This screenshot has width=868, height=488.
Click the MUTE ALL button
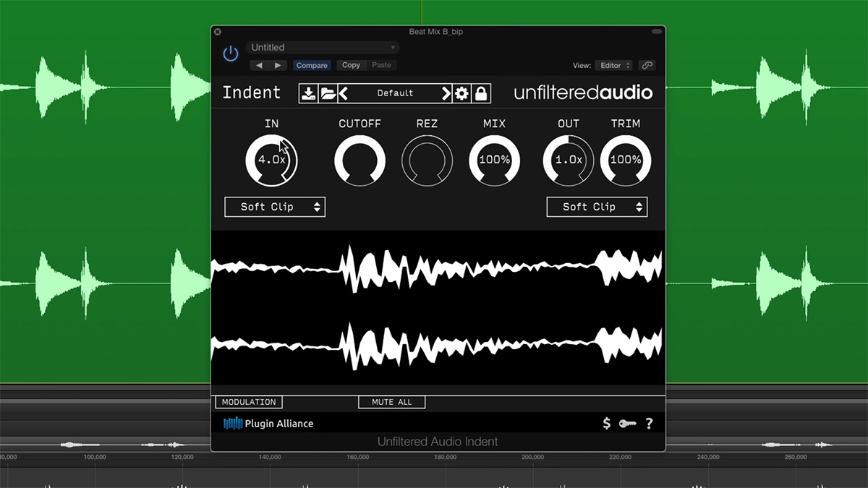point(391,402)
